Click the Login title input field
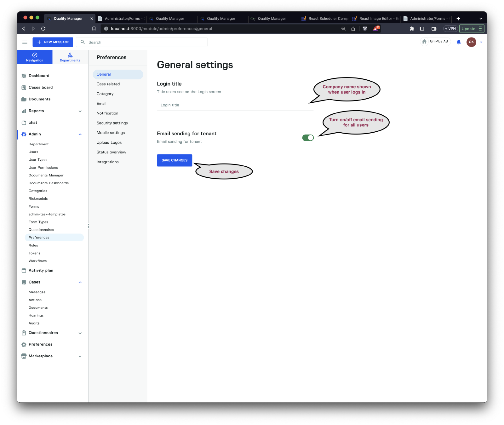This screenshot has width=504, height=425. [235, 105]
